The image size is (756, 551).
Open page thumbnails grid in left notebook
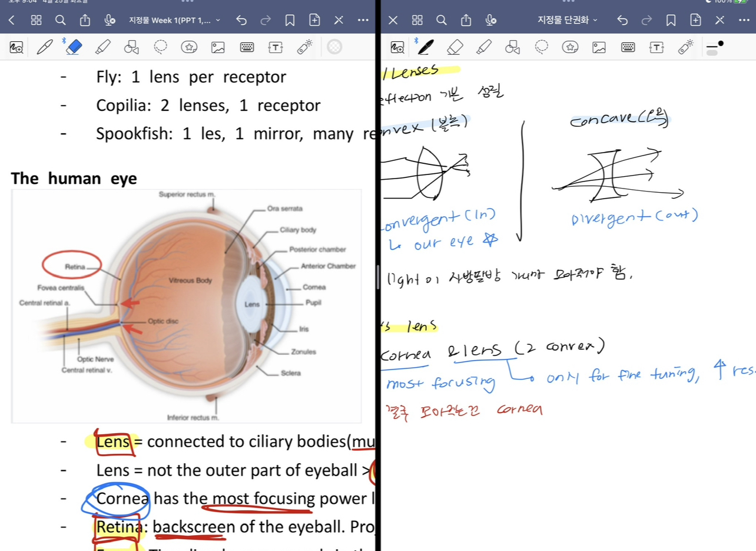point(36,20)
